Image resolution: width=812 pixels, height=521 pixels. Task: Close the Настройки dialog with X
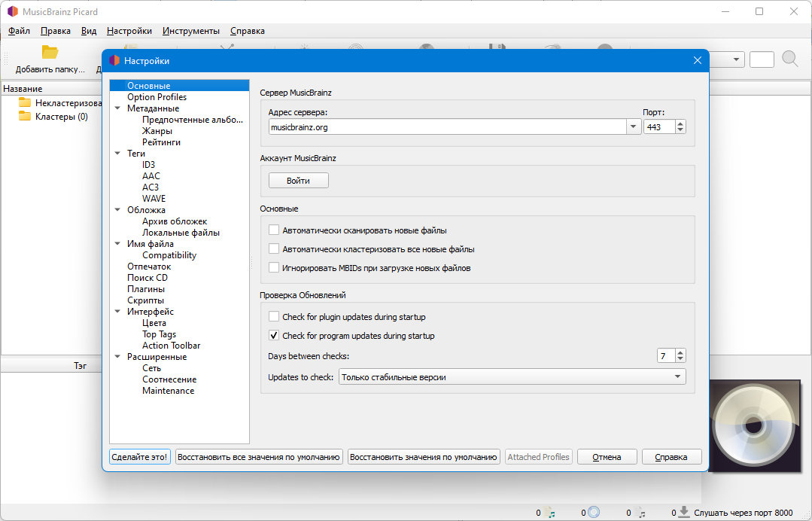(697, 60)
